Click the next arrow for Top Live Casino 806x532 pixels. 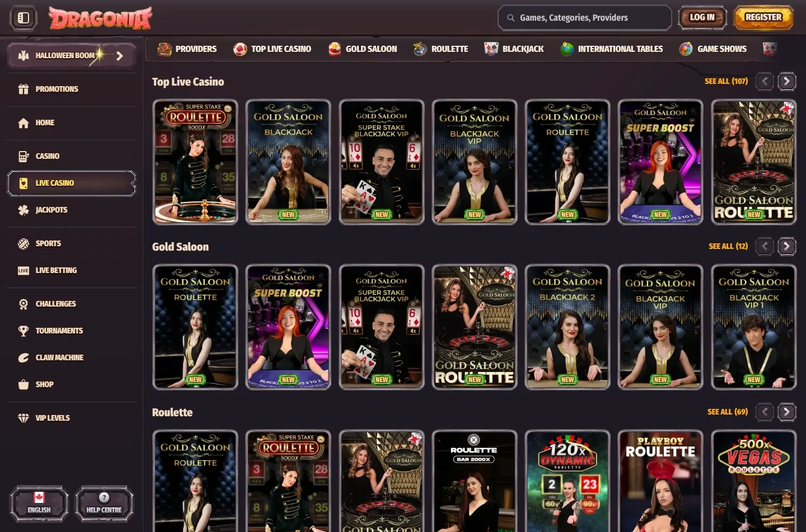tap(787, 81)
